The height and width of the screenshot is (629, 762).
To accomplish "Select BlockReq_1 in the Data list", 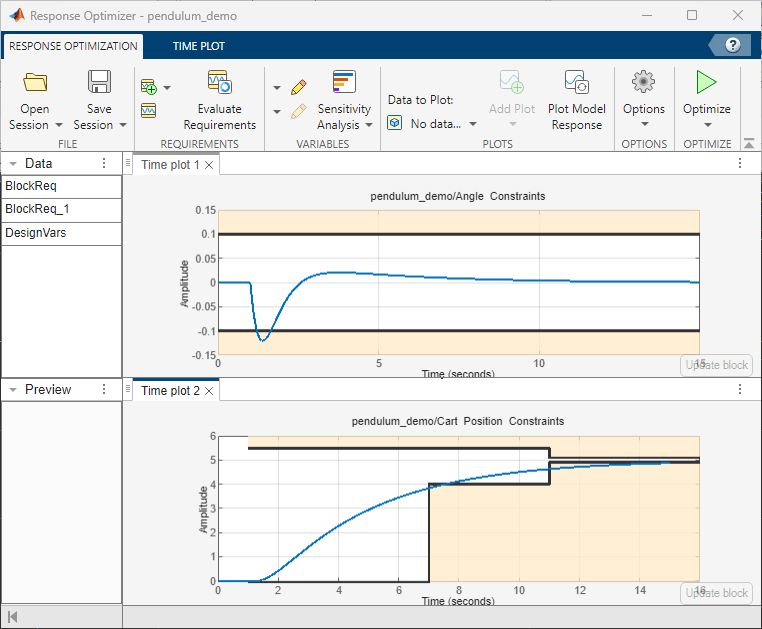I will point(37,209).
